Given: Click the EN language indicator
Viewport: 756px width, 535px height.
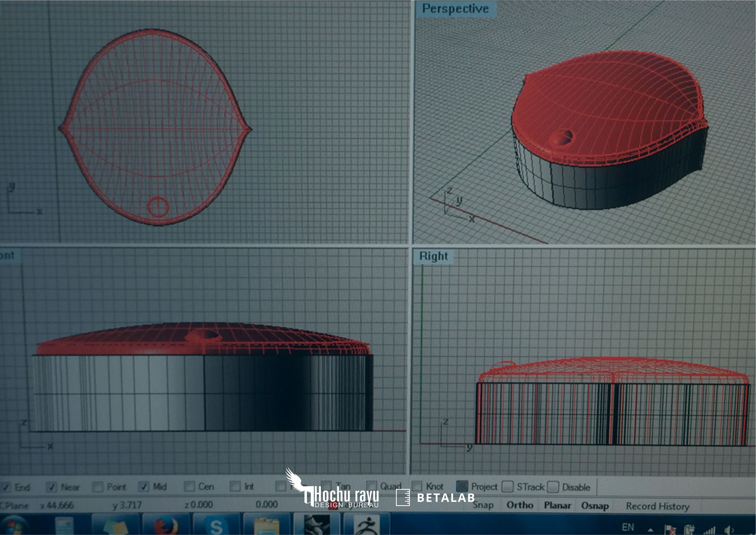Looking at the screenshot, I should [x=627, y=527].
